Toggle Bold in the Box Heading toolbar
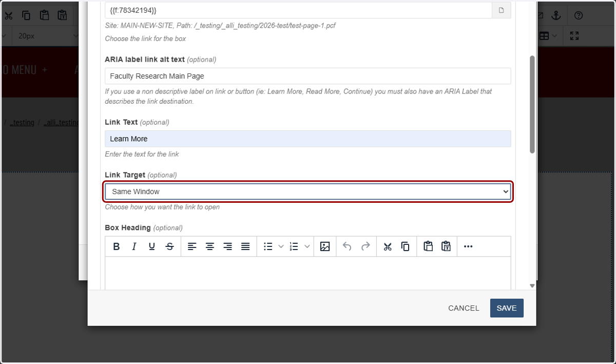 (117, 246)
